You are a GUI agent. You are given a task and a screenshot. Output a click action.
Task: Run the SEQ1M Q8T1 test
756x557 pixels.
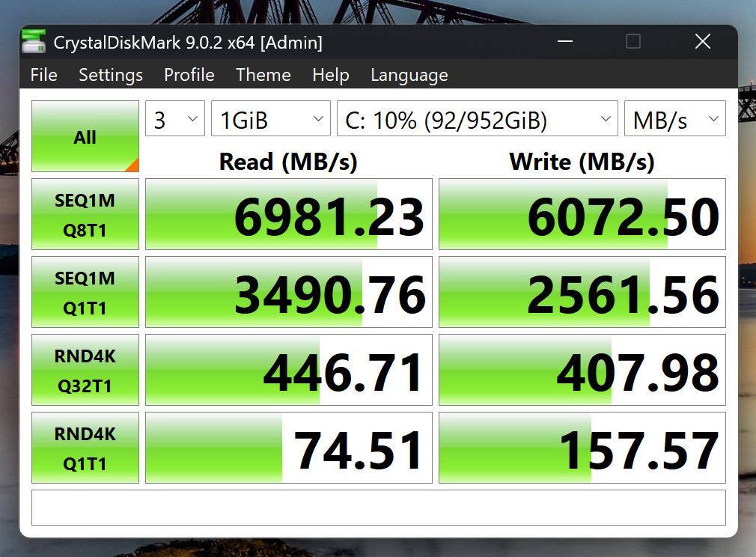pos(85,214)
